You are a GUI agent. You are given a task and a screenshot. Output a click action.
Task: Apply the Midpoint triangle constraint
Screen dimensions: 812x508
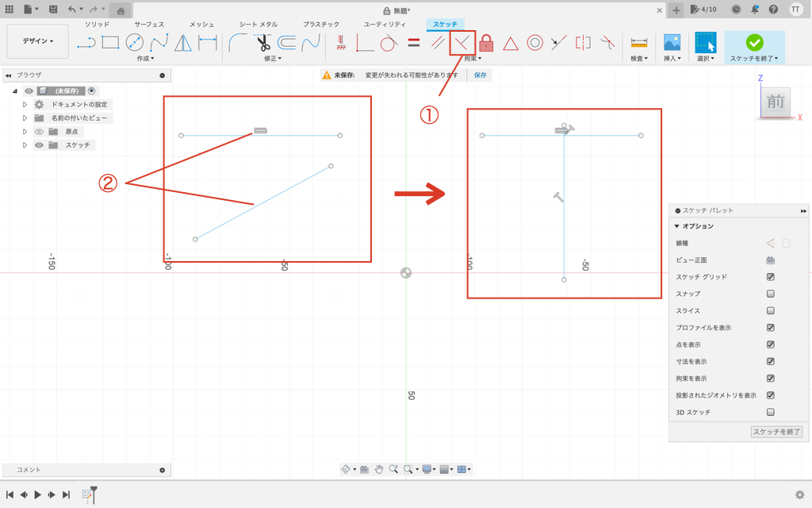tap(511, 44)
